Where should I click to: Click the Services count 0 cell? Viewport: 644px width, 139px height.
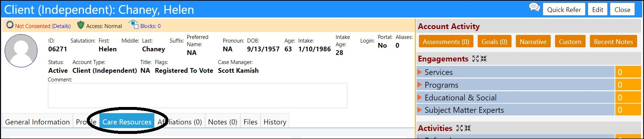click(628, 72)
